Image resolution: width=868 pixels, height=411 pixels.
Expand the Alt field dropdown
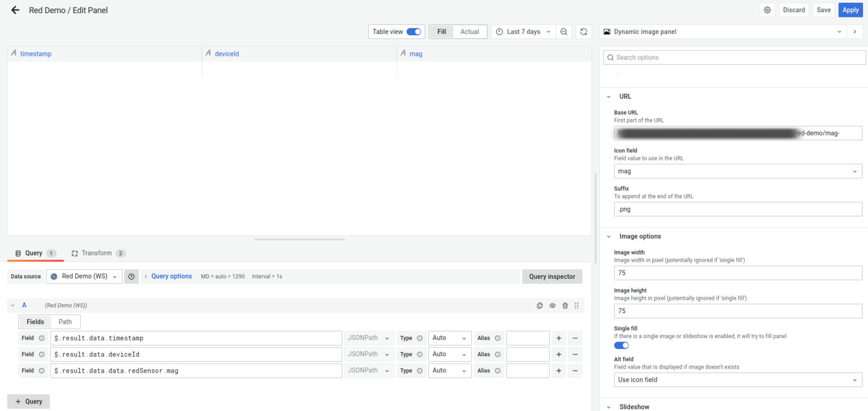[737, 380]
